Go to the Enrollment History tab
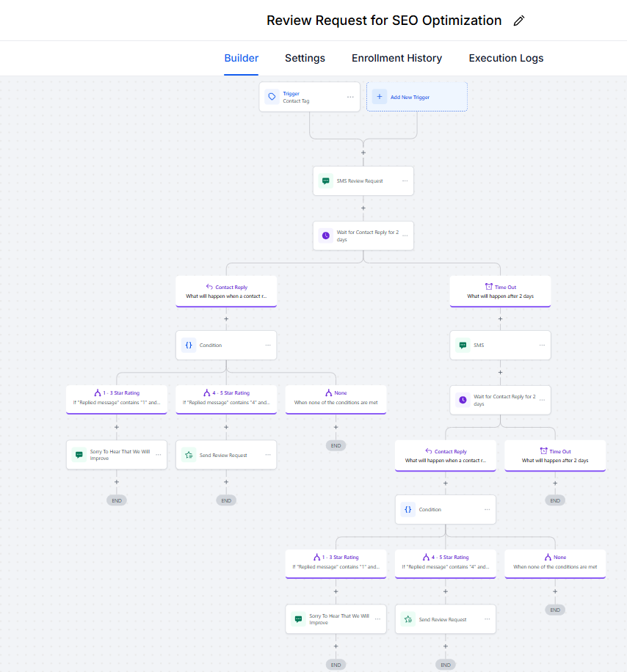Image resolution: width=627 pixels, height=672 pixels. [396, 58]
